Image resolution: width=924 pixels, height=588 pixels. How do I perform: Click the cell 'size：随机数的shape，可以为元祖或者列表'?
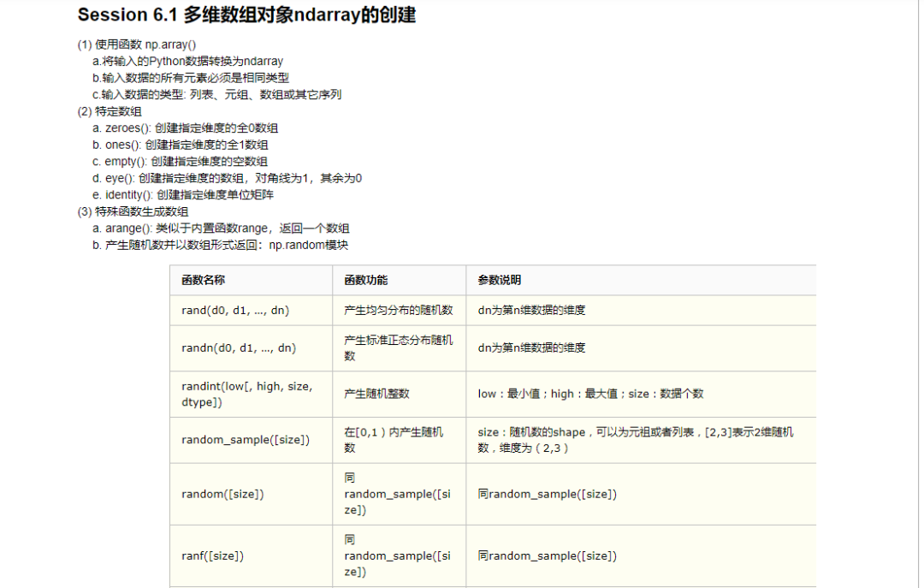click(x=641, y=440)
